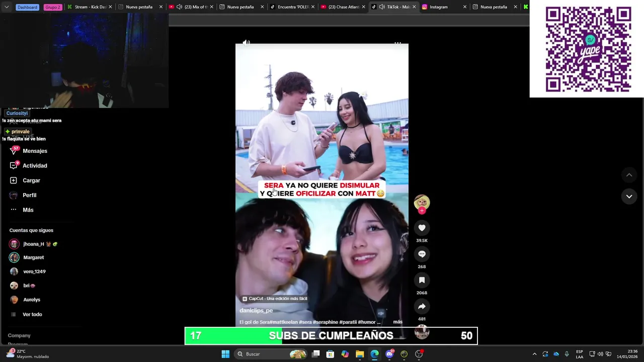
Task: Open the volume tray icon
Action: coord(600,354)
